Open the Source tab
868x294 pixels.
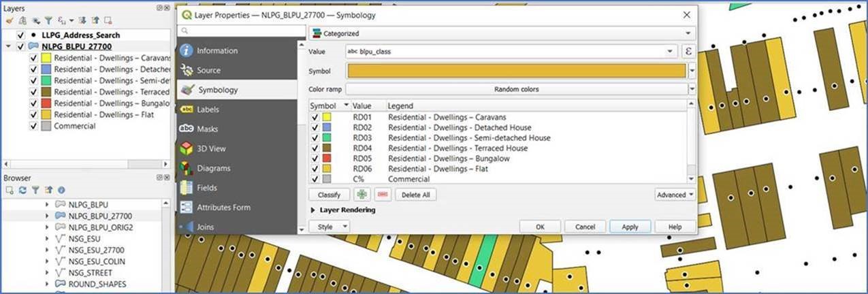click(236, 70)
